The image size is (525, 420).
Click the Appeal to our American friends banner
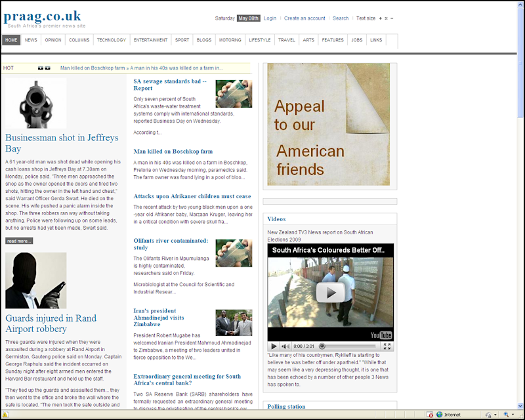(x=329, y=124)
